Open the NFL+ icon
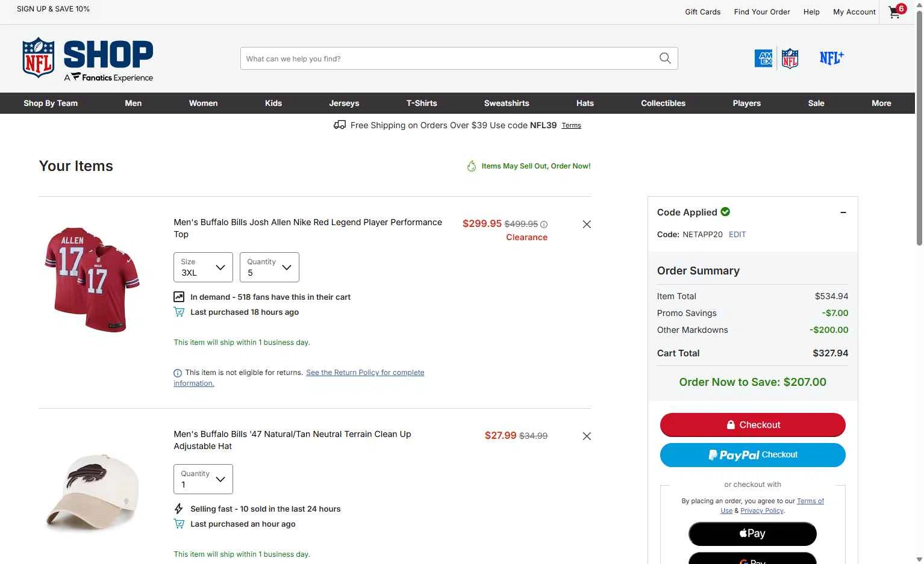Screen dimensions: 924x564 click(x=832, y=58)
